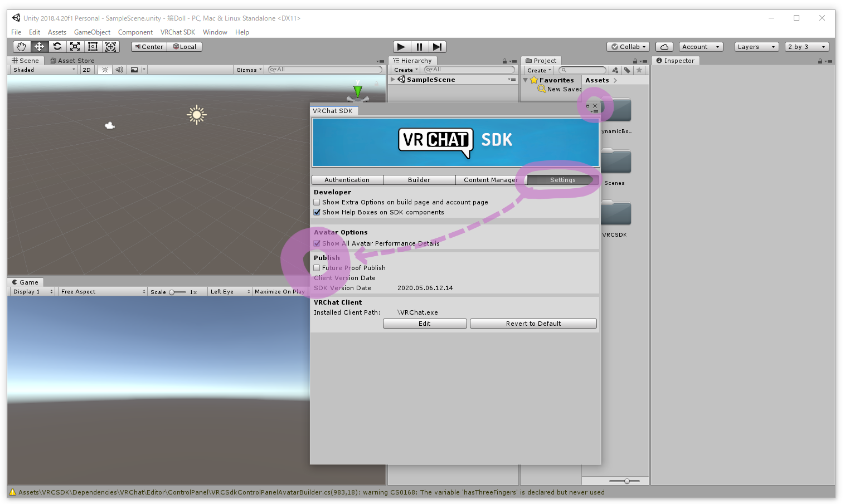This screenshot has height=504, width=845.
Task: Open the cloud Services button
Action: click(664, 47)
